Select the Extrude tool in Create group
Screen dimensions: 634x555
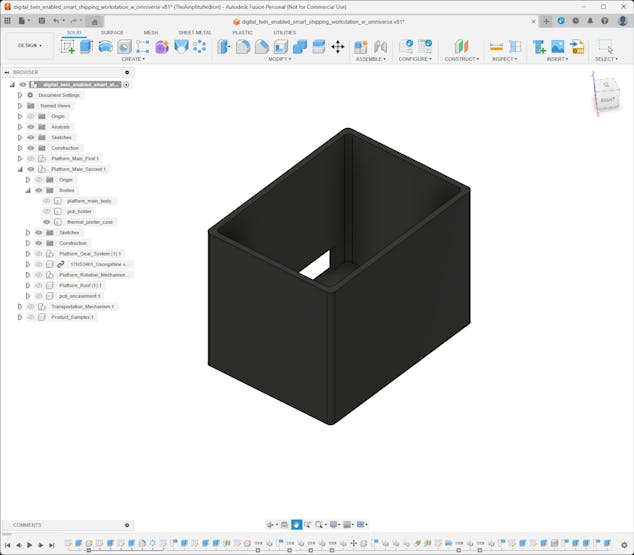tap(86, 46)
